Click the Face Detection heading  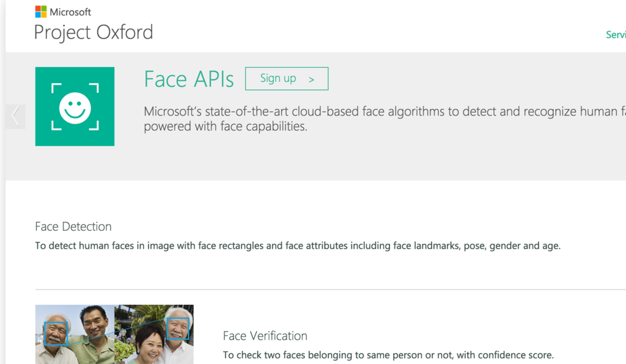click(73, 227)
